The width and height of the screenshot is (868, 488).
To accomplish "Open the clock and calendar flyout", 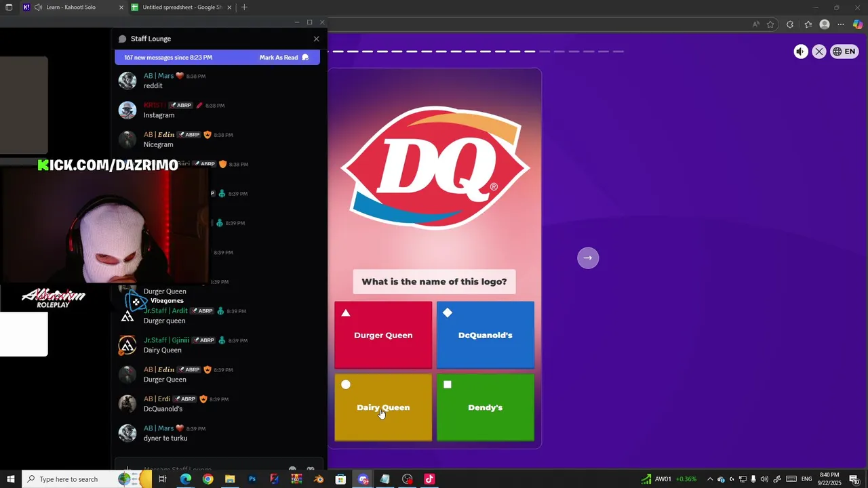I will click(829, 479).
